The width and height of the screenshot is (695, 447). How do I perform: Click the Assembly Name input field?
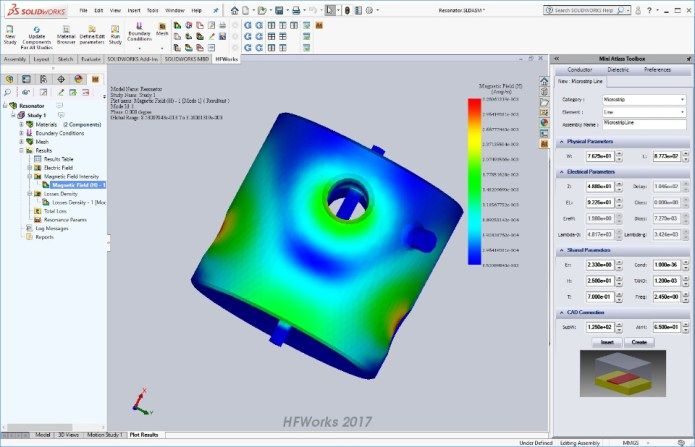point(644,125)
